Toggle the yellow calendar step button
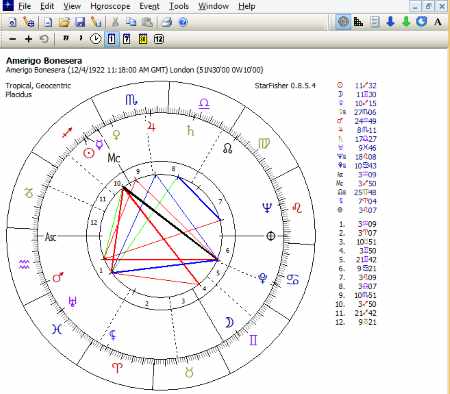Screen dimensions: 450x394 pos(143,39)
